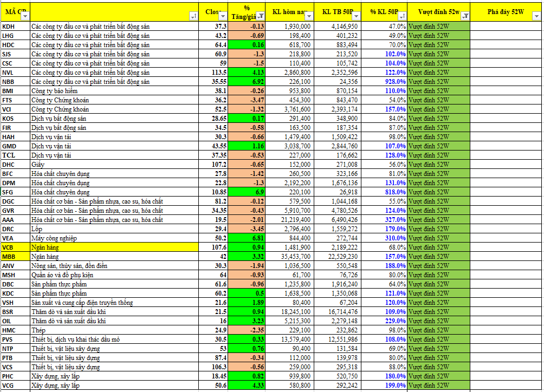The width and height of the screenshot is (544, 392).
Task: Click the applied filter icon on Vượt đỉnh 52w
Action: 464,17
